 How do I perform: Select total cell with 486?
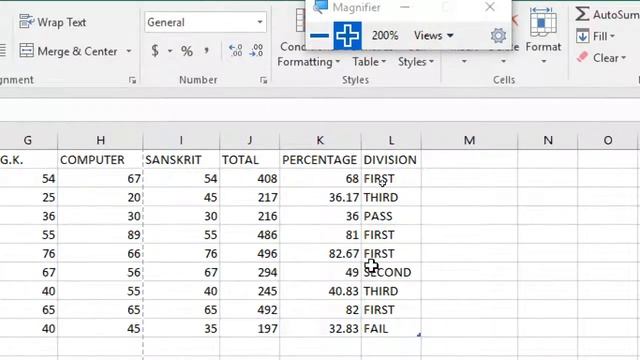click(249, 235)
